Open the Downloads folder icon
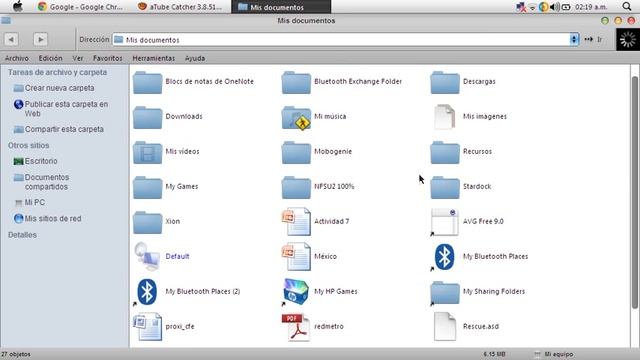 pos(147,117)
